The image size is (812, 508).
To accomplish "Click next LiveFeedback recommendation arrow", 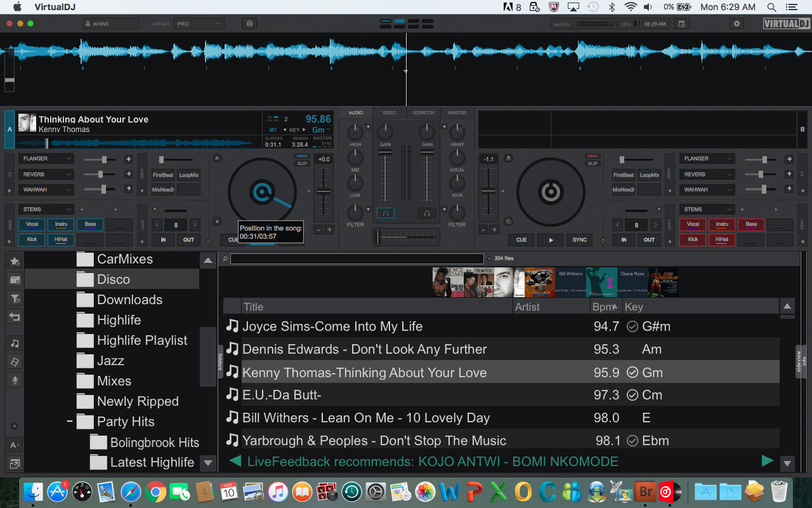I will 768,461.
